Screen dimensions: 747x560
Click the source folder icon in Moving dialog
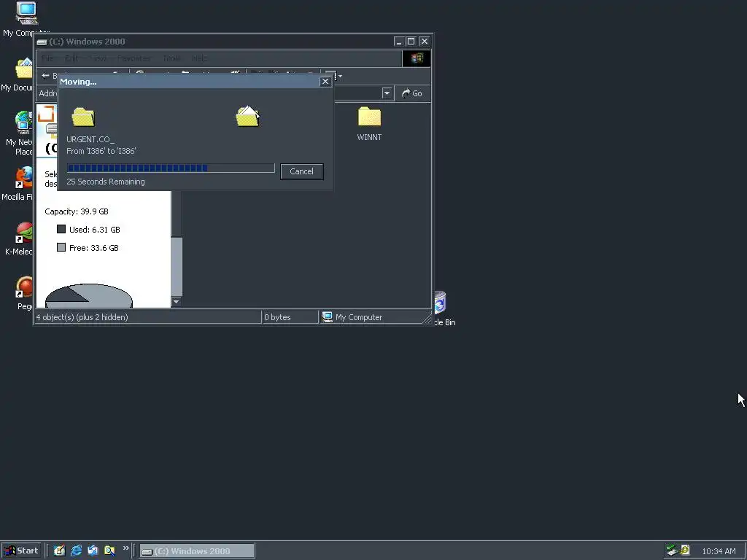click(x=83, y=117)
